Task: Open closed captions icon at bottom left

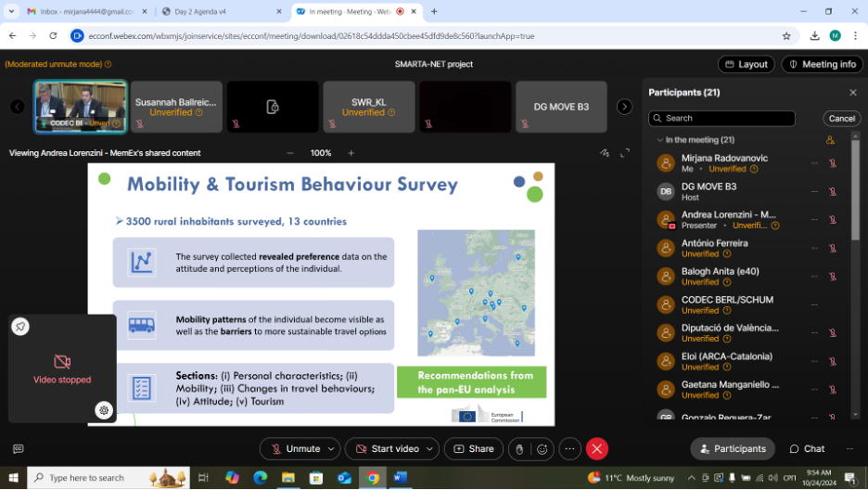Action: pos(18,449)
